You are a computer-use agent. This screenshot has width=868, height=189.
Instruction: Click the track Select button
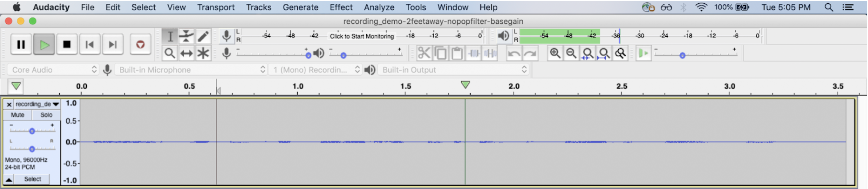click(x=33, y=179)
